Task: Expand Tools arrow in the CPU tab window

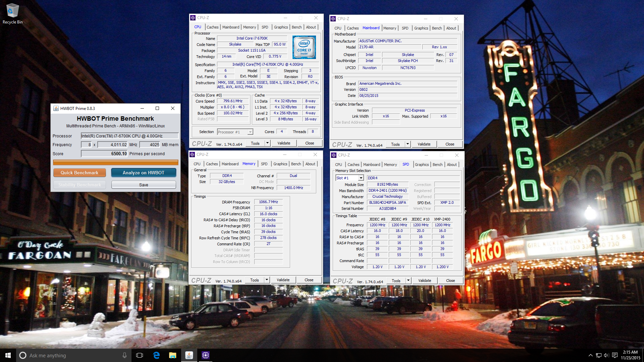Action: coord(267,143)
